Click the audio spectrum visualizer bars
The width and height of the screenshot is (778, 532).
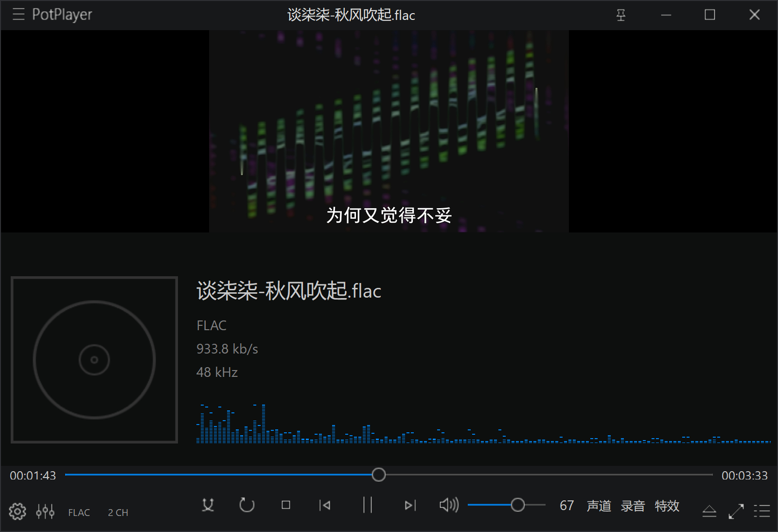[483, 423]
